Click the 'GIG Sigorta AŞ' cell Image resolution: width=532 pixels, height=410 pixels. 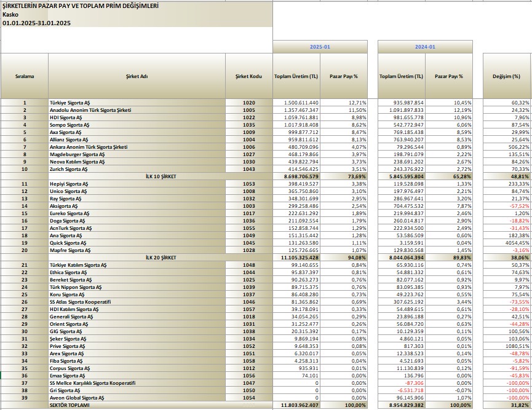pyautogui.click(x=137, y=331)
